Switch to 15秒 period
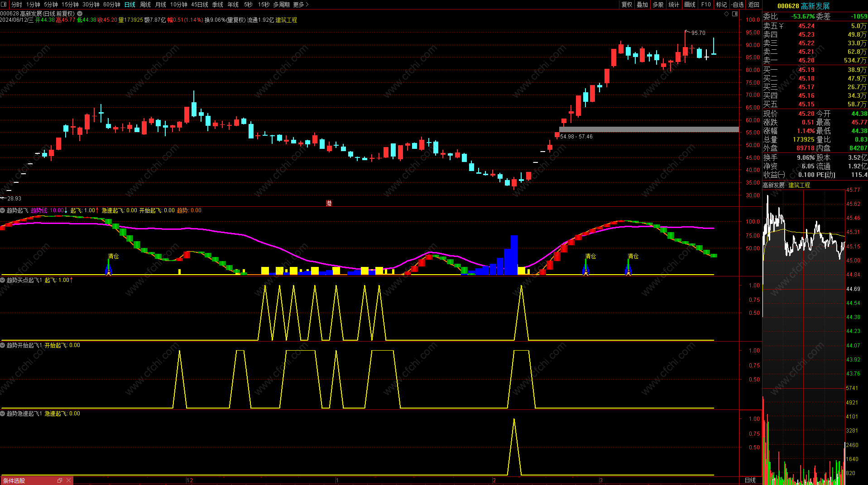 (264, 5)
